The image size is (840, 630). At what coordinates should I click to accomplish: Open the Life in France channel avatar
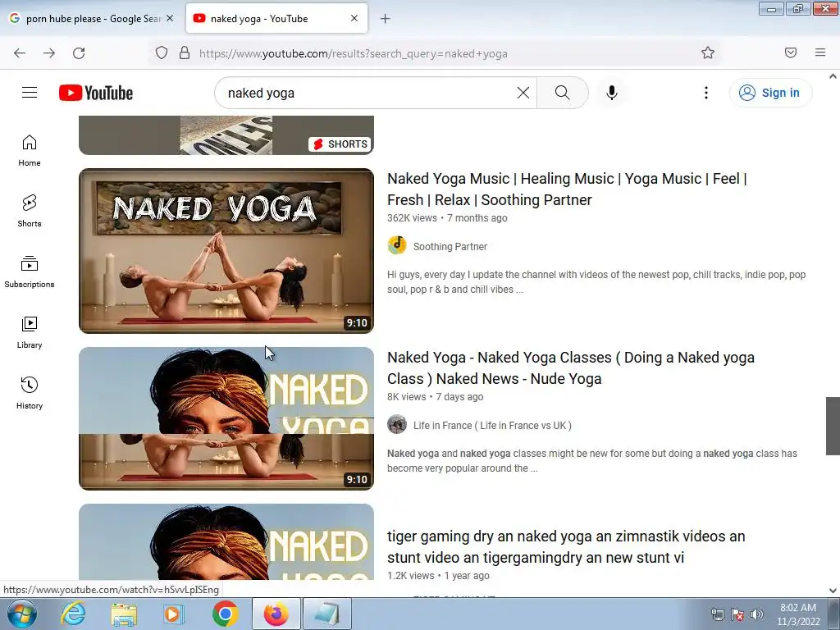point(397,424)
